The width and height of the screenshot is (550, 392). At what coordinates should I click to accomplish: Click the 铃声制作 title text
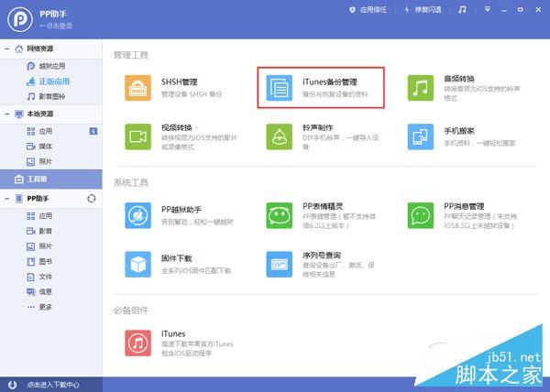coord(318,127)
